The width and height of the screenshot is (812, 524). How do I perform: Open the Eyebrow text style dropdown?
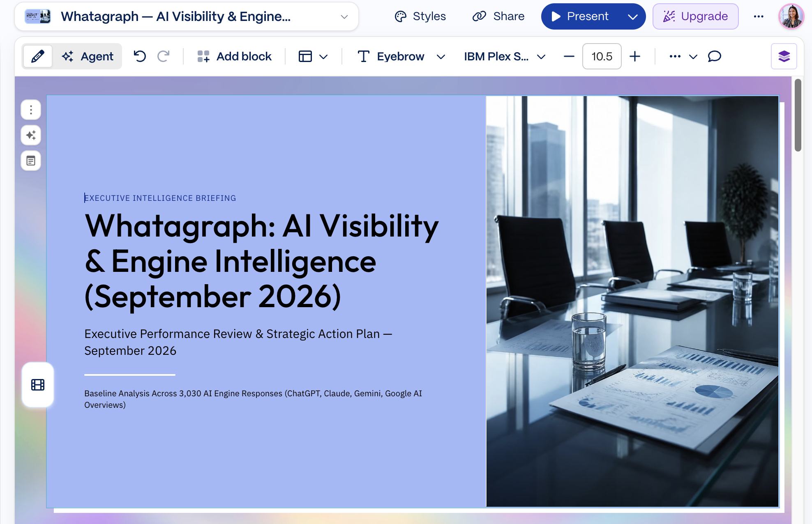401,56
